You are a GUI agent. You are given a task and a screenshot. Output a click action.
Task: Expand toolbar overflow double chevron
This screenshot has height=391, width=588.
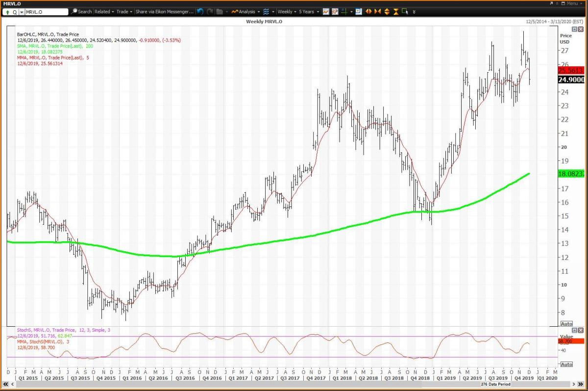click(x=414, y=12)
